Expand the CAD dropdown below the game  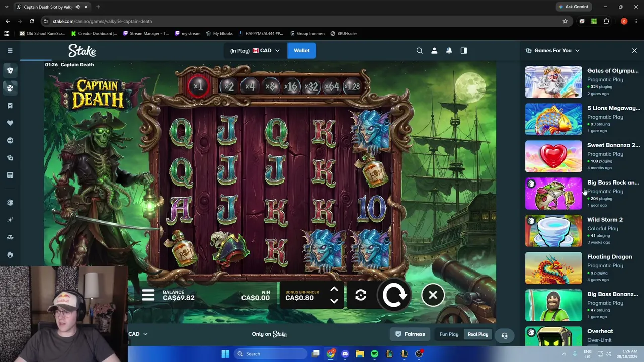138,334
